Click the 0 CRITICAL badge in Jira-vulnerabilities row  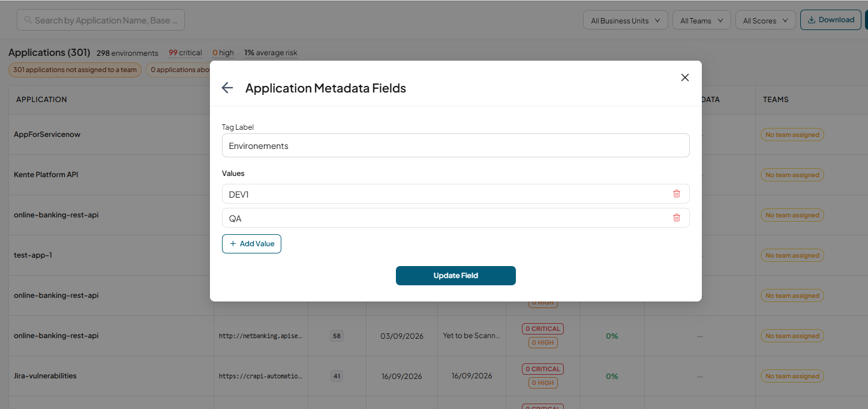pyautogui.click(x=542, y=369)
